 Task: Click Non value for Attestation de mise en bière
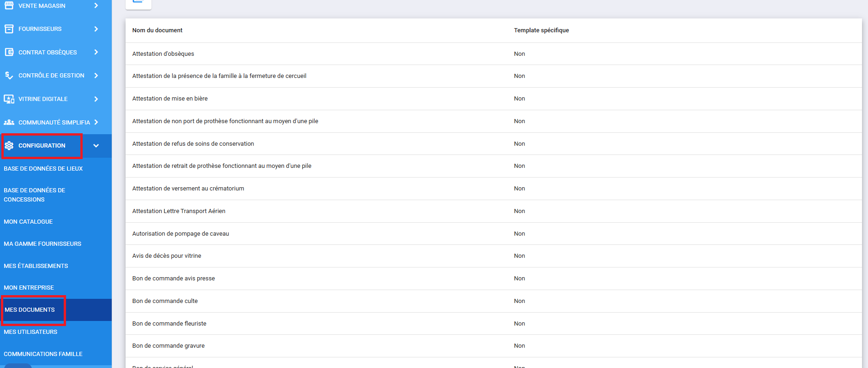coord(519,99)
